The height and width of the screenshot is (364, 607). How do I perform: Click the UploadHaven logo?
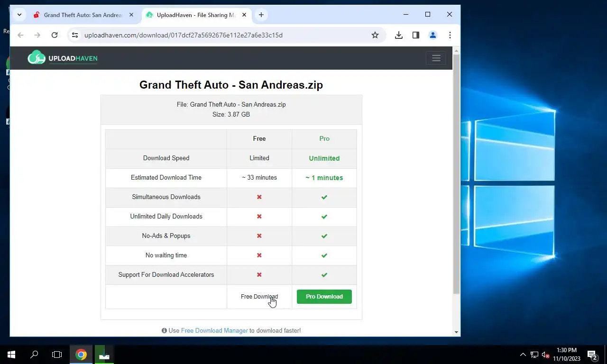click(x=63, y=58)
